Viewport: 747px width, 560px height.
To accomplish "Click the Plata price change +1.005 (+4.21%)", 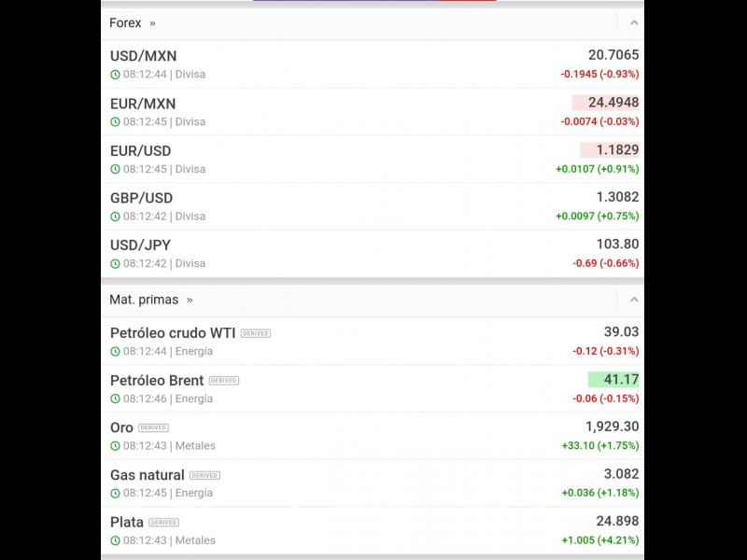I will tap(599, 540).
